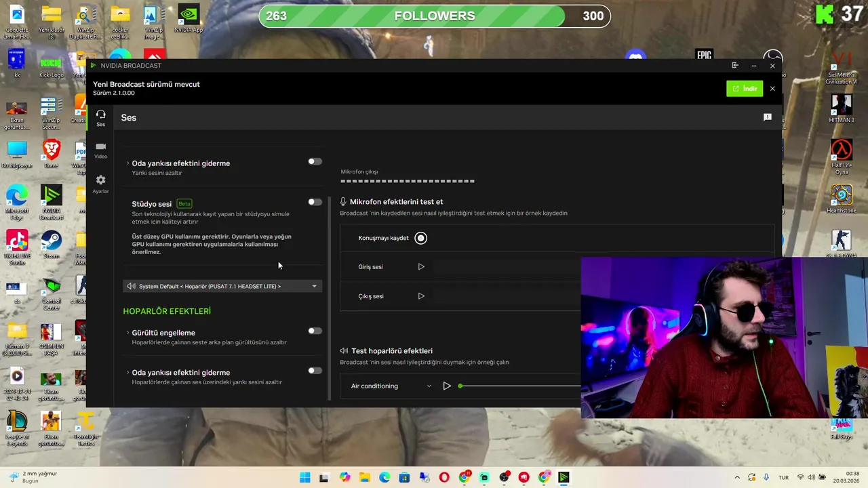This screenshot has width=868, height=488.
Task: Toggle the Stüdyo sesi switch
Action: click(315, 202)
